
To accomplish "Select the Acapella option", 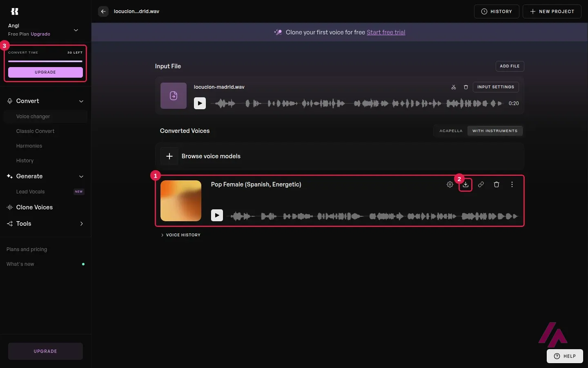I will pos(451,131).
